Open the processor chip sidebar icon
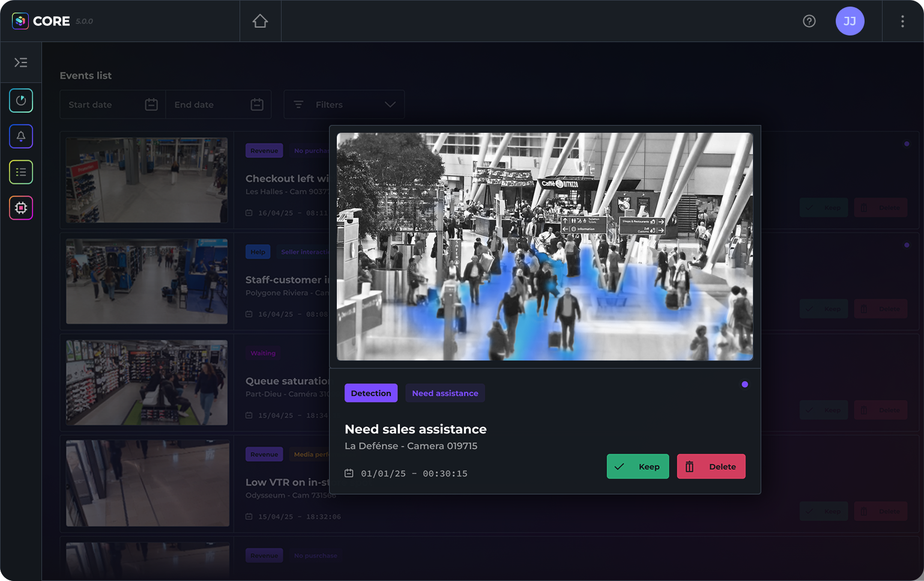The width and height of the screenshot is (924, 581). (21, 208)
